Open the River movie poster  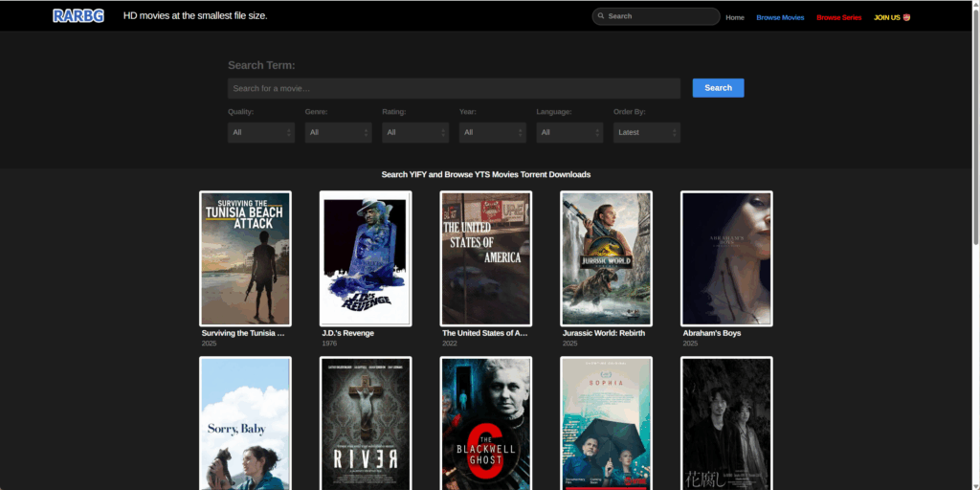(366, 423)
